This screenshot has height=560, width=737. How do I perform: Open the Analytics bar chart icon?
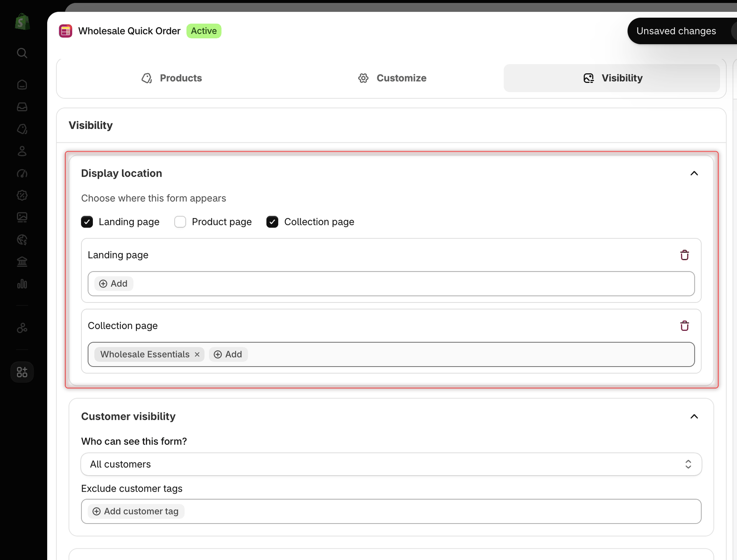coord(22,284)
